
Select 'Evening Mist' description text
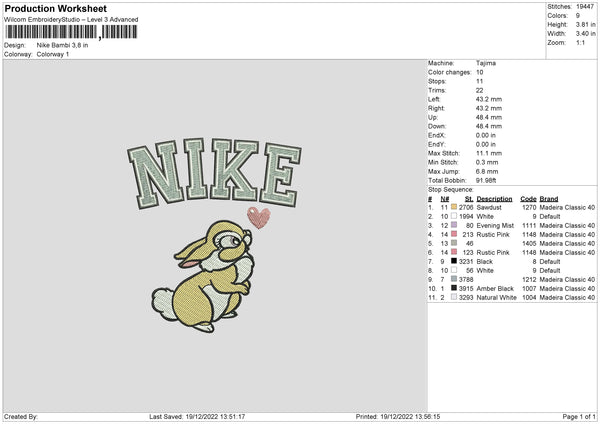pyautogui.click(x=495, y=225)
